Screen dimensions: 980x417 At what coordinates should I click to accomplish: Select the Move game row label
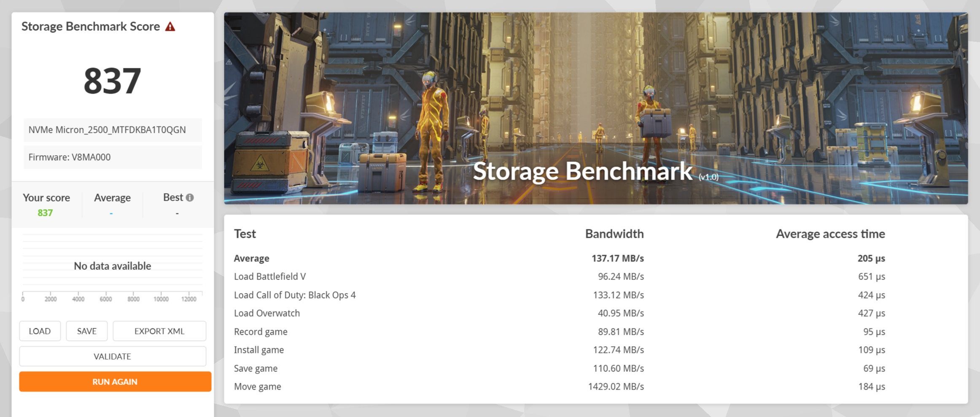point(258,387)
